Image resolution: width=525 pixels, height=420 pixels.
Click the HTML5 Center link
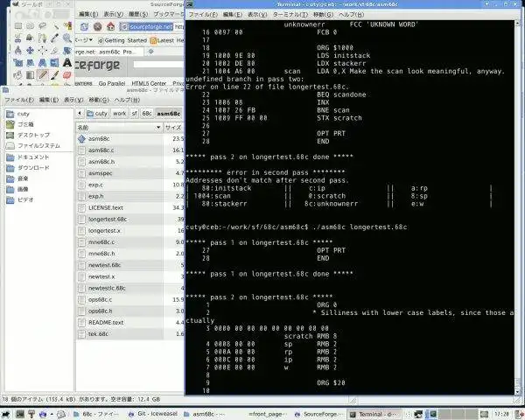click(x=149, y=83)
